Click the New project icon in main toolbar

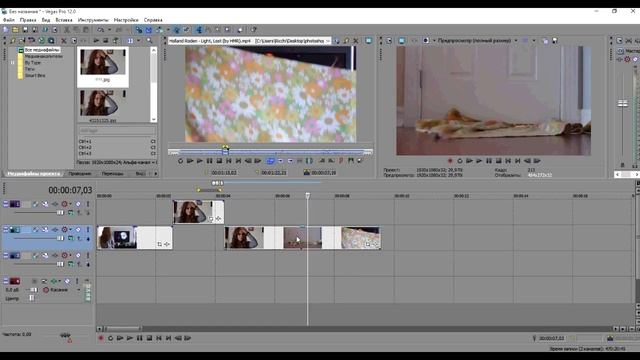click(6, 30)
